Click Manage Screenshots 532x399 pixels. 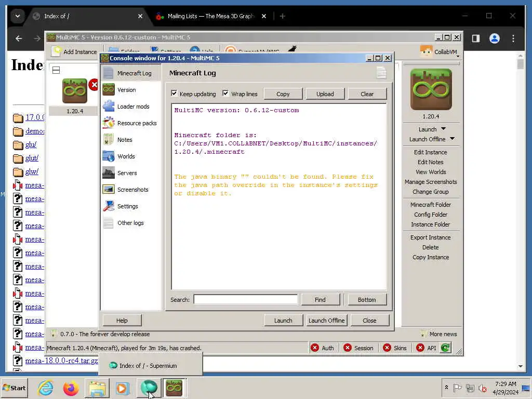point(431,182)
